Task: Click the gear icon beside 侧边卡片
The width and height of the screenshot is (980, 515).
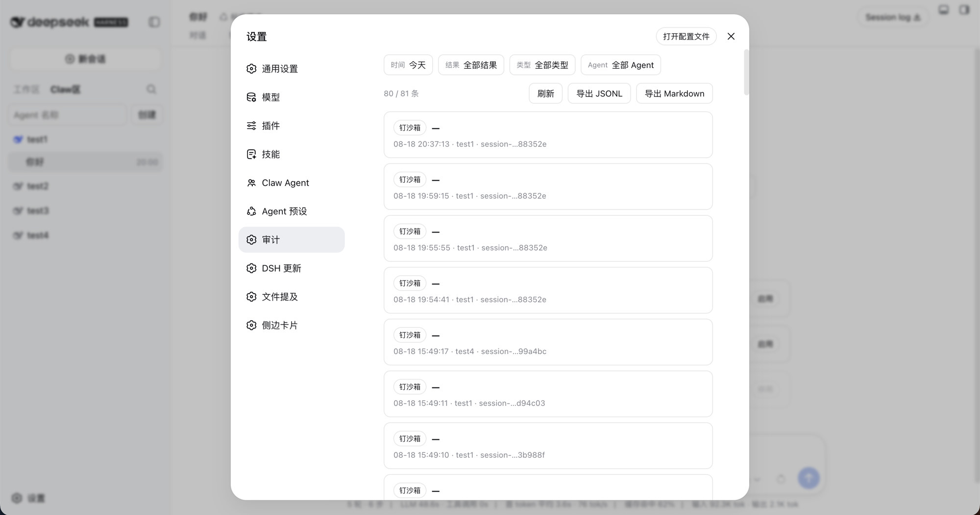Action: (x=251, y=325)
